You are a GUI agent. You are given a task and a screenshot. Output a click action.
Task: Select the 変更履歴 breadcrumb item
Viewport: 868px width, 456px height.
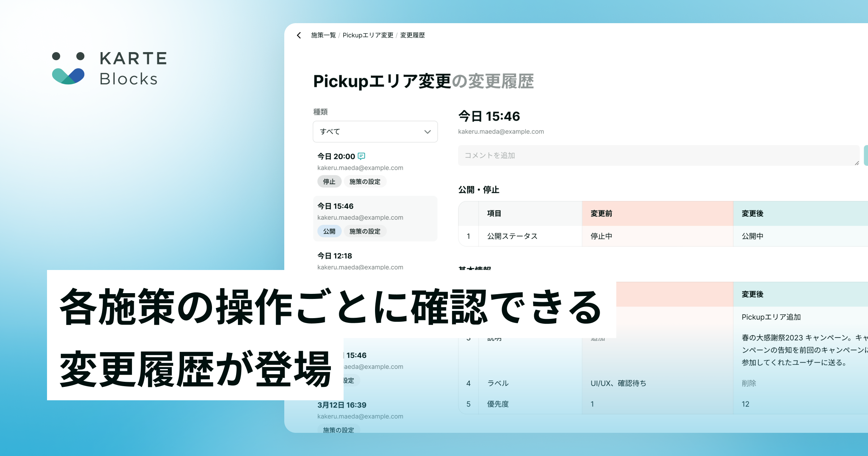tap(412, 35)
